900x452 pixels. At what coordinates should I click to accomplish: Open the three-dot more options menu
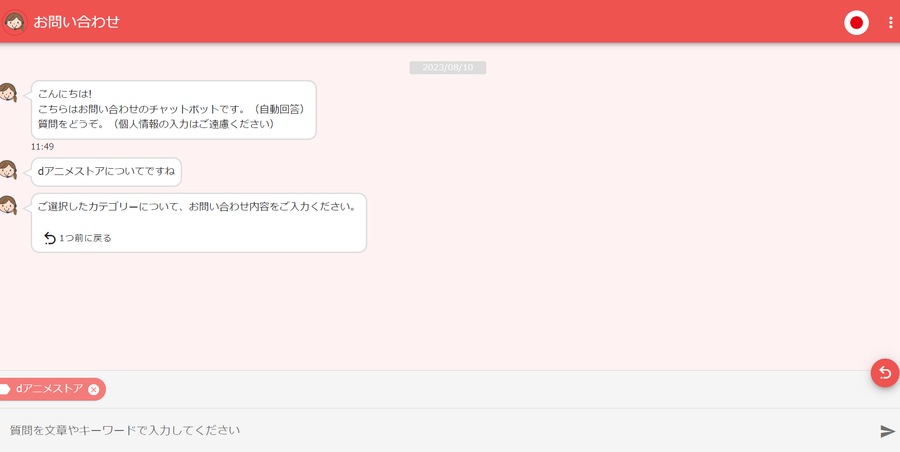(x=890, y=23)
